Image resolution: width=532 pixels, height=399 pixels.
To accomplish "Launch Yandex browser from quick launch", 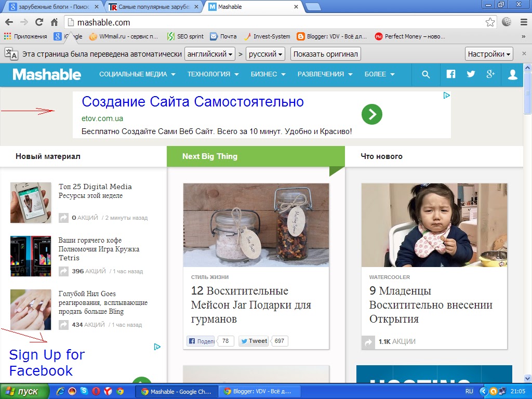I will click(108, 391).
